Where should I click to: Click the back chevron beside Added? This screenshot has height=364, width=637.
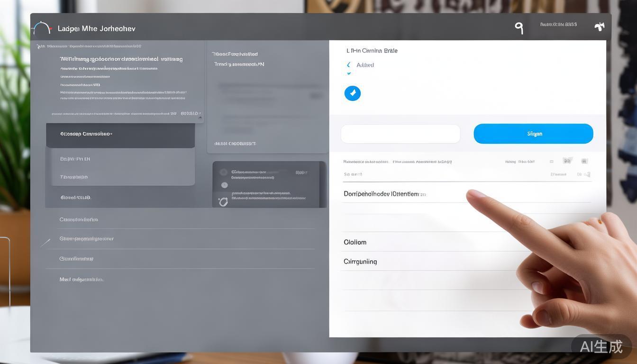pyautogui.click(x=349, y=65)
